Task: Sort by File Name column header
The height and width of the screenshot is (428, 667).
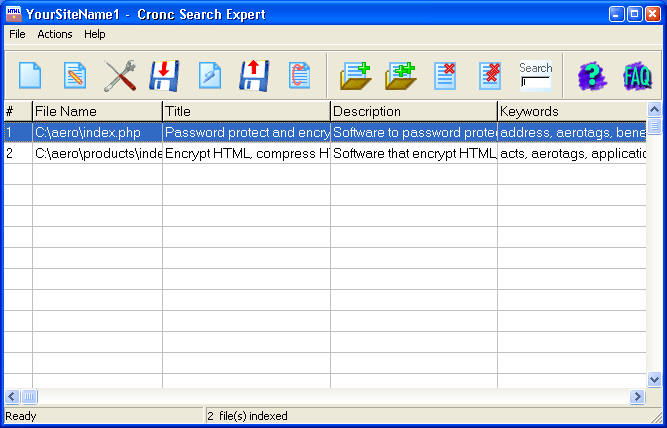Action: click(97, 111)
